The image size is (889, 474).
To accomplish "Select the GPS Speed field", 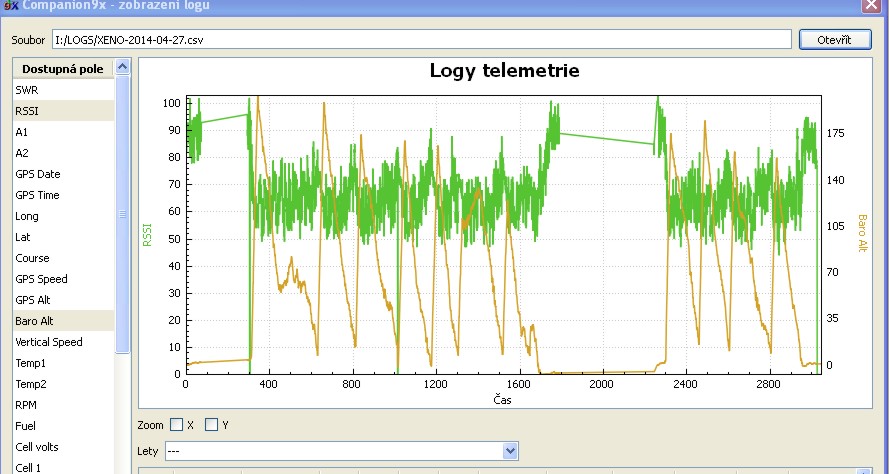I will tap(41, 279).
